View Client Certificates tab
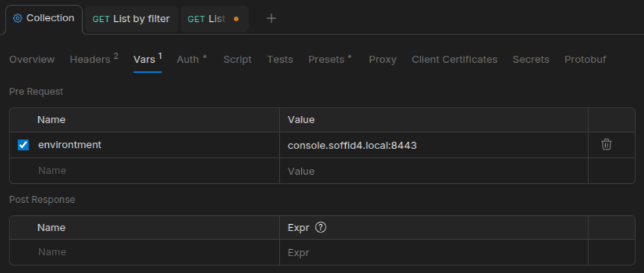The width and height of the screenshot is (644, 273). [x=454, y=59]
